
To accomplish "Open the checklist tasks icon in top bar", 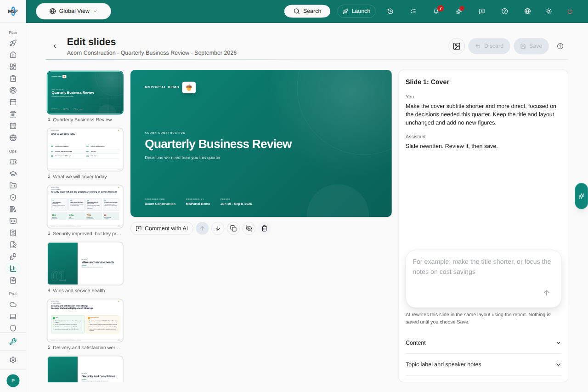I will [413, 11].
